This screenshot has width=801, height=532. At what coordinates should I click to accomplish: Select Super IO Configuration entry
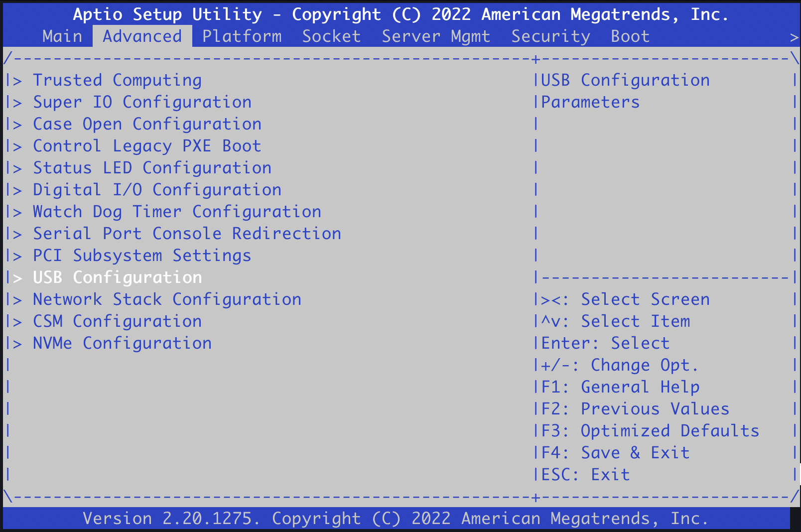point(142,102)
